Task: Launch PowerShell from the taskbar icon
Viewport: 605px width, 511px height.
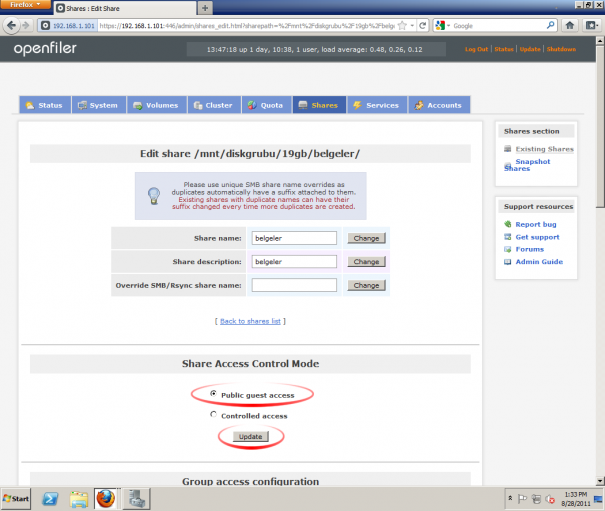Action: [x=50, y=499]
